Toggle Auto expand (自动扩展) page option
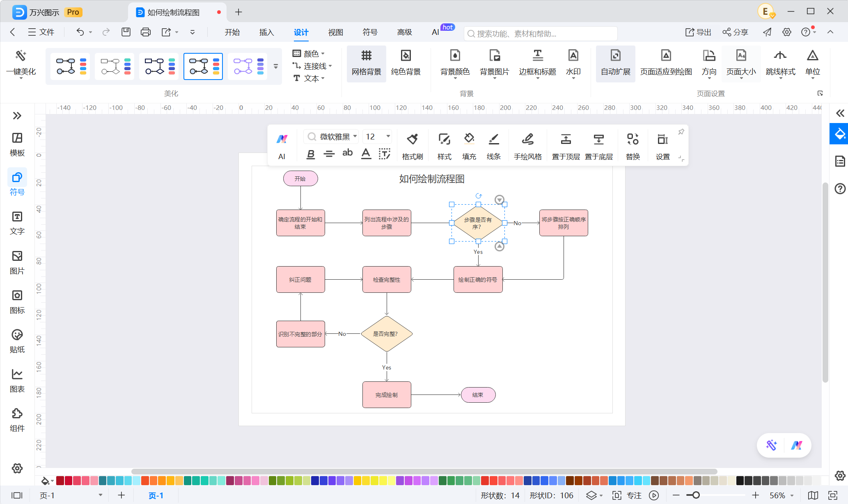This screenshot has width=848, height=504. click(616, 64)
